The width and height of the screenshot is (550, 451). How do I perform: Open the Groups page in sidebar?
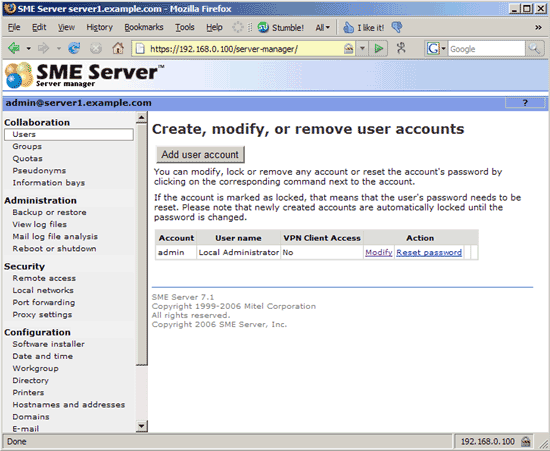[x=27, y=147]
